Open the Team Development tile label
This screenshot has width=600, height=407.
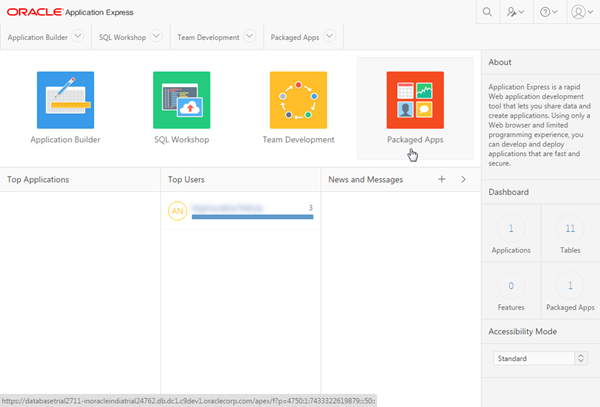[x=298, y=140]
